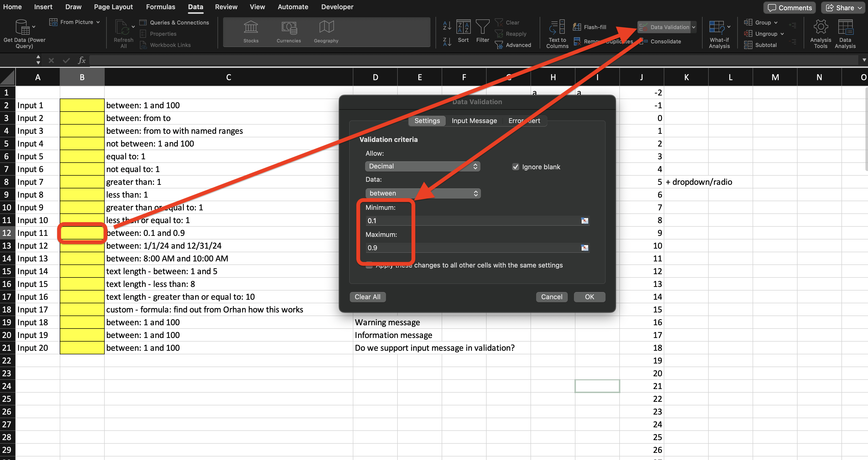Click the Analysis Tools gear icon
Screen dimensions: 868x460
[821, 27]
